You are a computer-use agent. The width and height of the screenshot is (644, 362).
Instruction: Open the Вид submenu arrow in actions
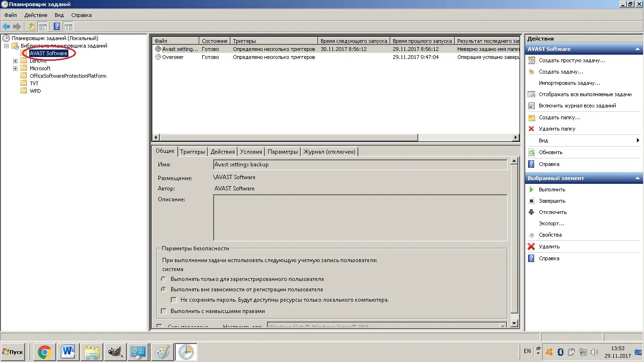[x=638, y=140]
